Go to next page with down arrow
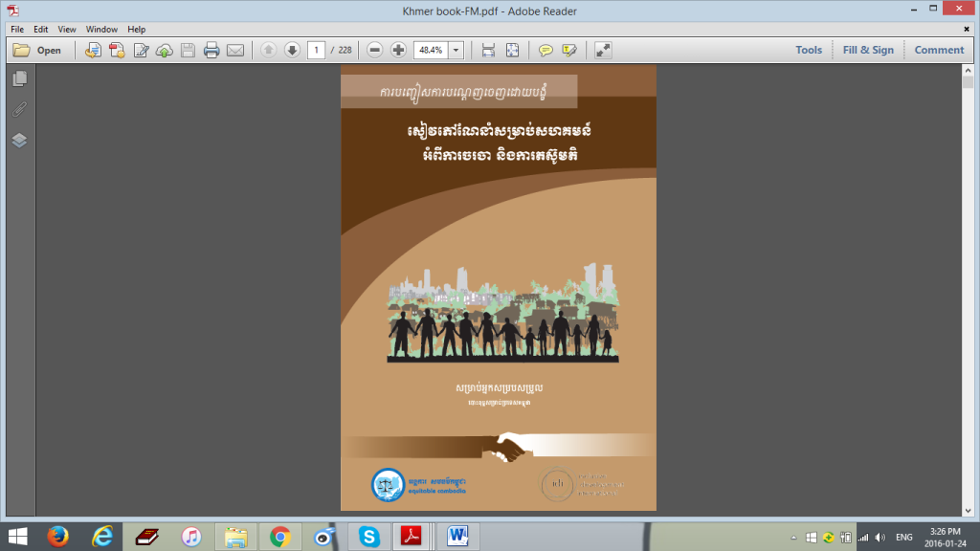The image size is (980, 551). pyautogui.click(x=292, y=50)
